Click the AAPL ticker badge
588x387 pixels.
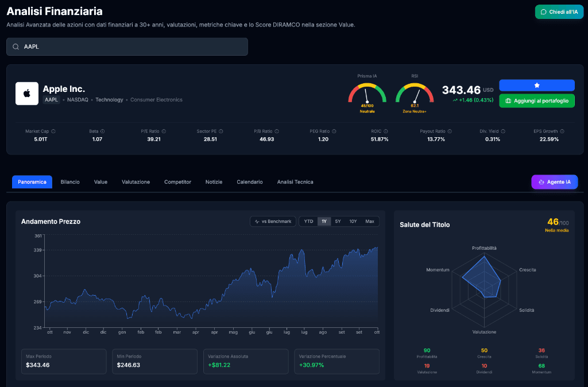[51, 100]
